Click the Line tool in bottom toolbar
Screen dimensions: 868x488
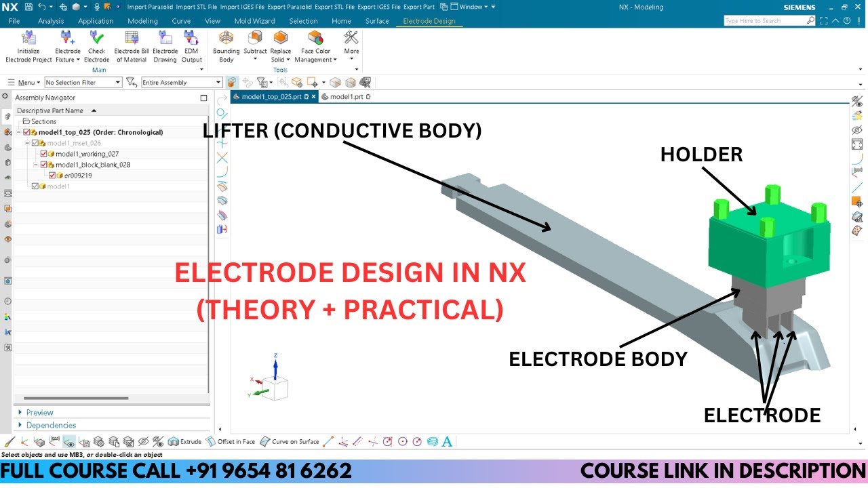click(328, 441)
